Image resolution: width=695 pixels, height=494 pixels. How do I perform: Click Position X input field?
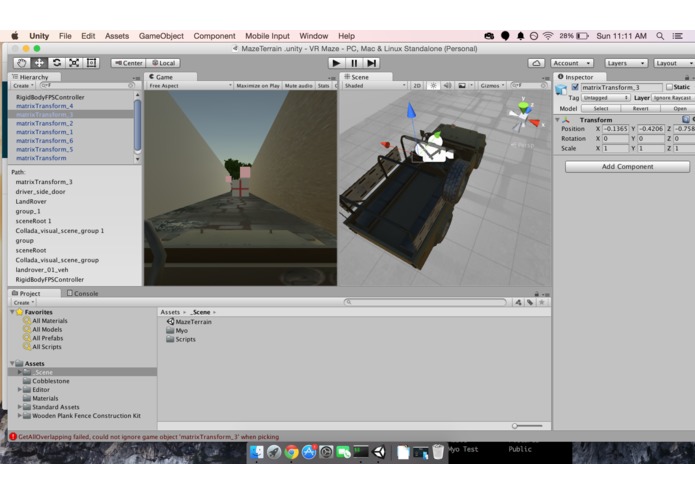(x=615, y=129)
